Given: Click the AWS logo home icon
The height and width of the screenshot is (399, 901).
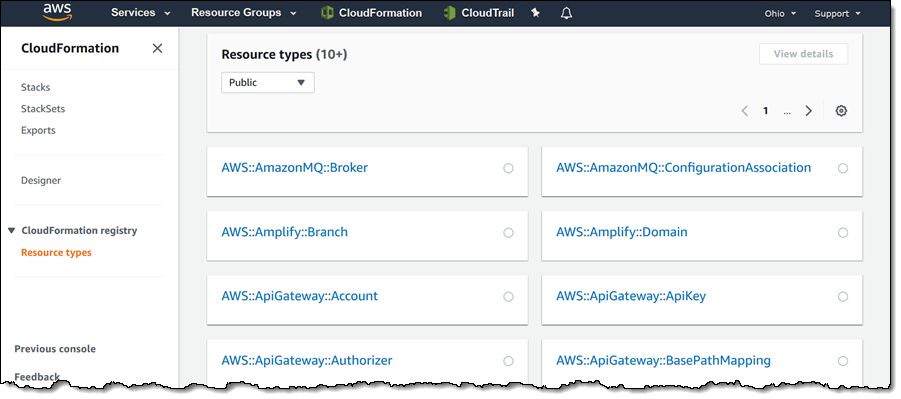Looking at the screenshot, I should click(56, 12).
